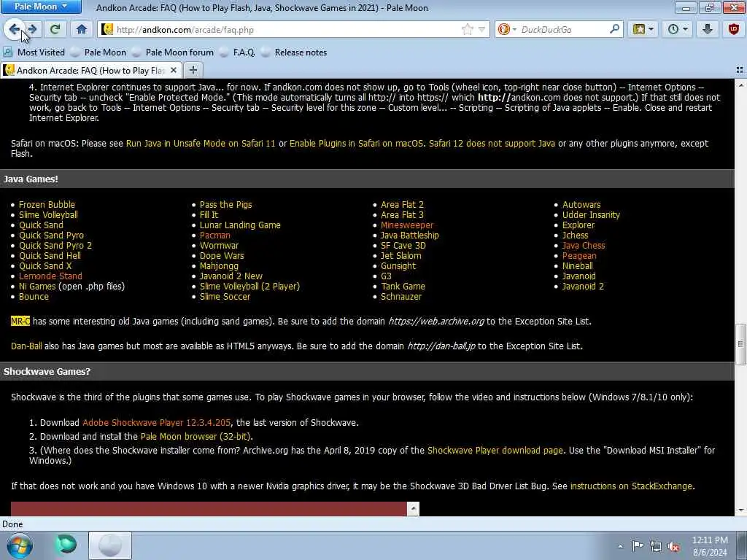Open Run Java in Unsafe Mode link
The height and width of the screenshot is (560, 747).
point(201,144)
